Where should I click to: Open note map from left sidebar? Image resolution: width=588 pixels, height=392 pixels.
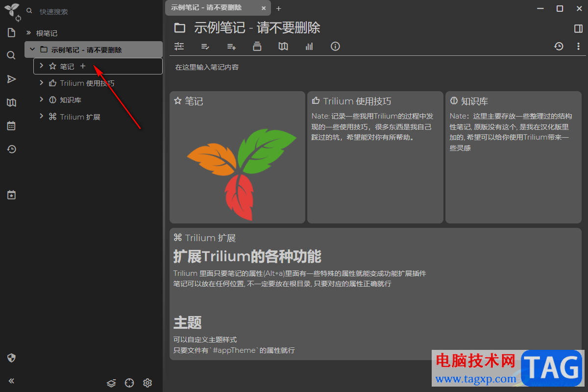coord(11,102)
